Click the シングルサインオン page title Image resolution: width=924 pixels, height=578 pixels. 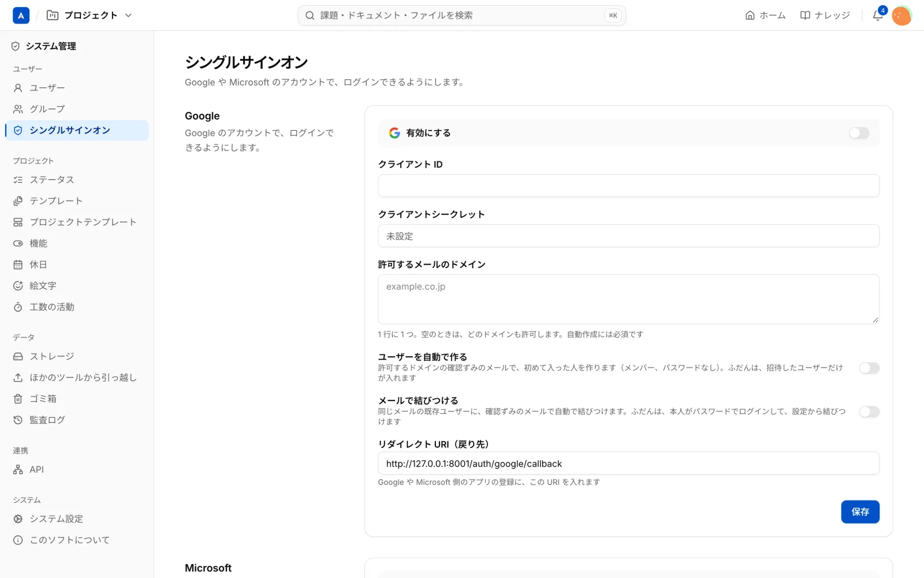tap(247, 62)
